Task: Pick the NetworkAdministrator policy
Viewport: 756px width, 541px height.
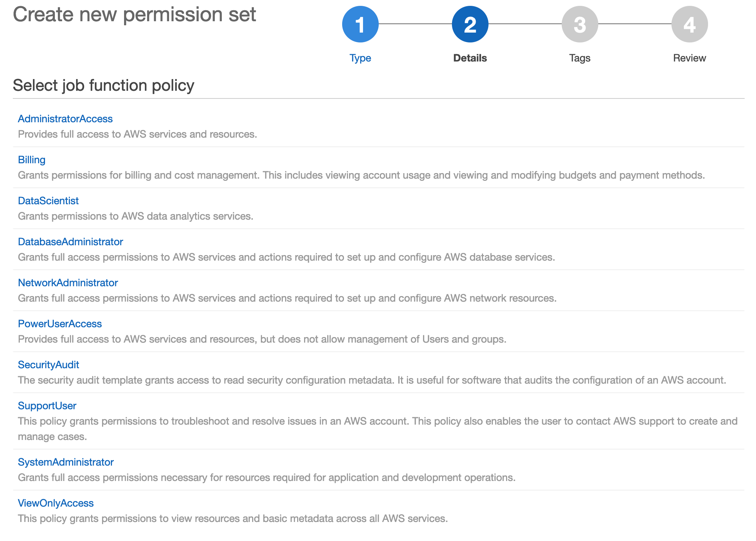Action: 68,283
